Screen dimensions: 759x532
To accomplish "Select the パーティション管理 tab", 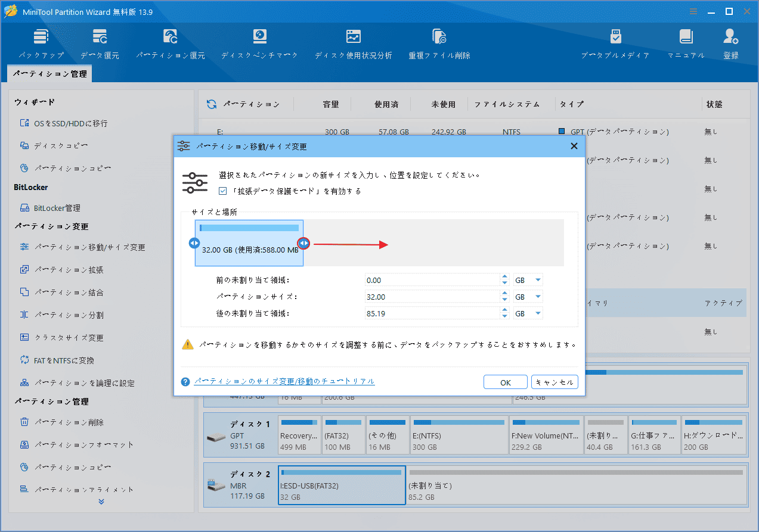I will (49, 74).
